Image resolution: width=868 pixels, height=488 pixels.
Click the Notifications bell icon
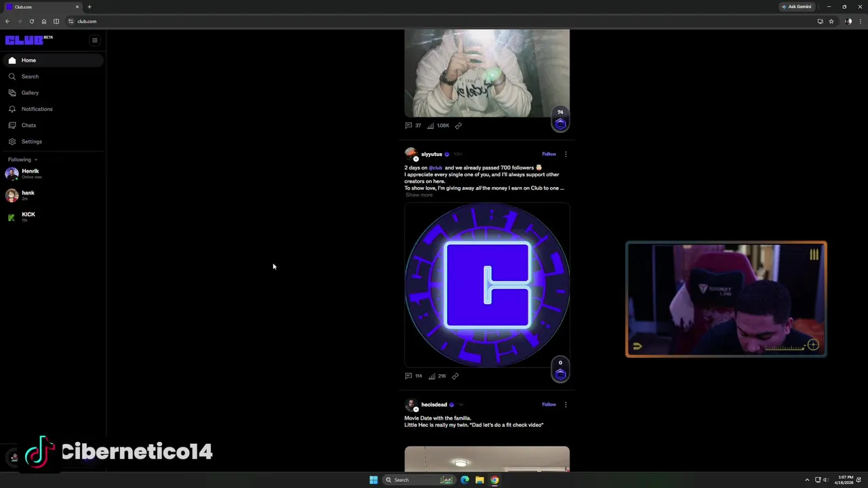[12, 109]
